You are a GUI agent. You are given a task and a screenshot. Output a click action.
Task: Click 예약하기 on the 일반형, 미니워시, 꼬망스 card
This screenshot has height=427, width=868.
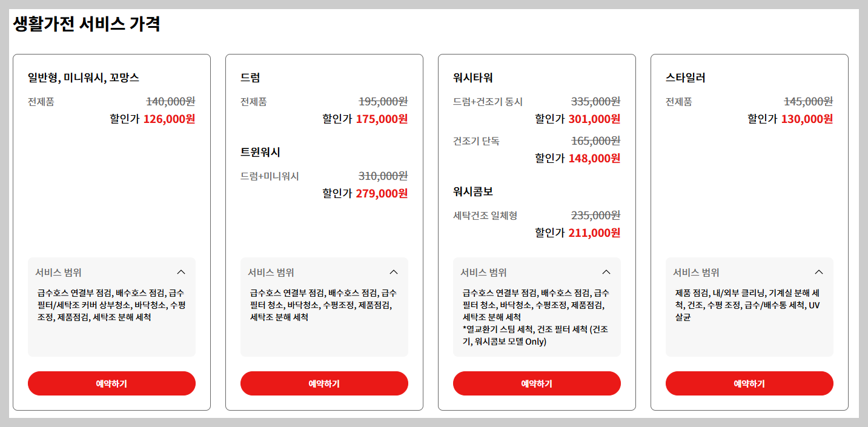pyautogui.click(x=111, y=383)
